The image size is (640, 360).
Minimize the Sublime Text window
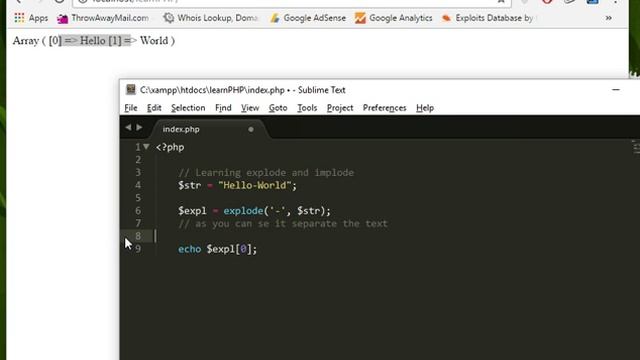(616, 90)
